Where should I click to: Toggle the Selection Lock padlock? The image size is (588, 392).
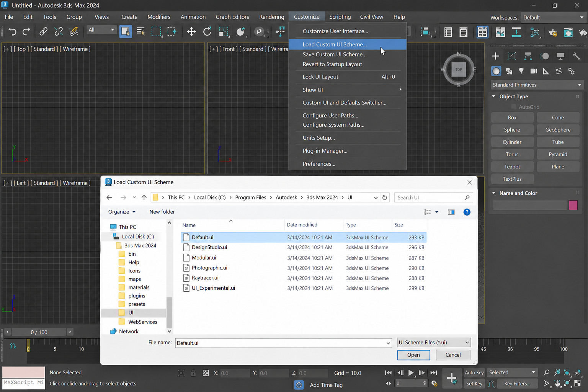coord(193,373)
